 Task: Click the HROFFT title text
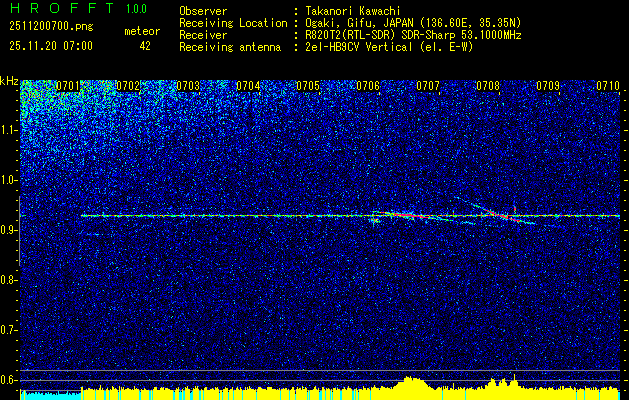(56, 9)
